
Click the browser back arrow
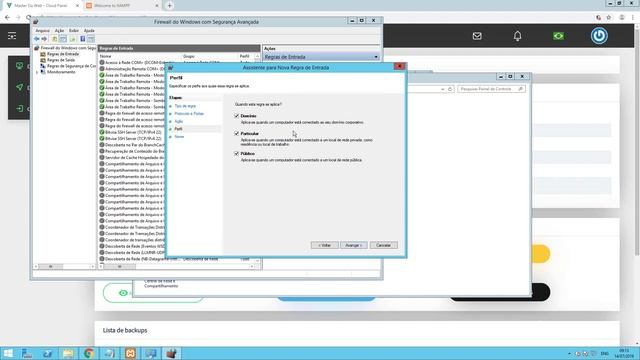(7, 18)
